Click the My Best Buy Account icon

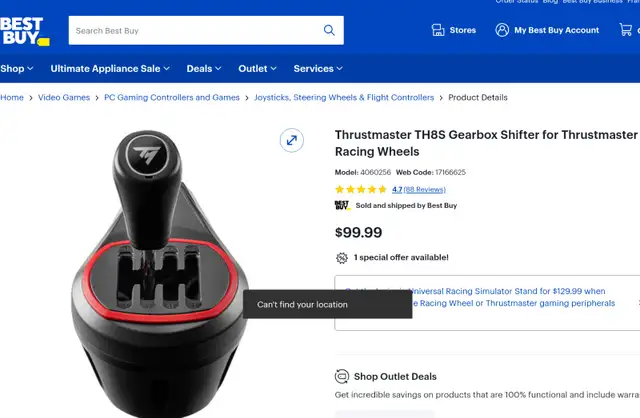point(502,30)
